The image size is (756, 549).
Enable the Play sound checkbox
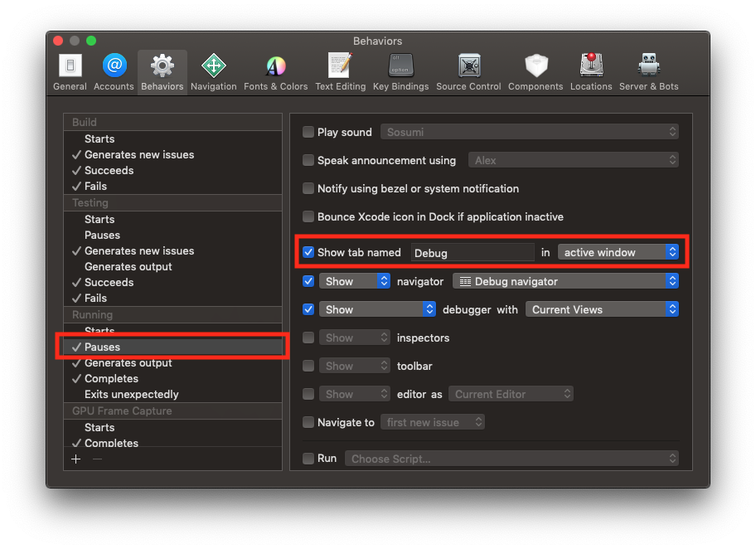(308, 132)
